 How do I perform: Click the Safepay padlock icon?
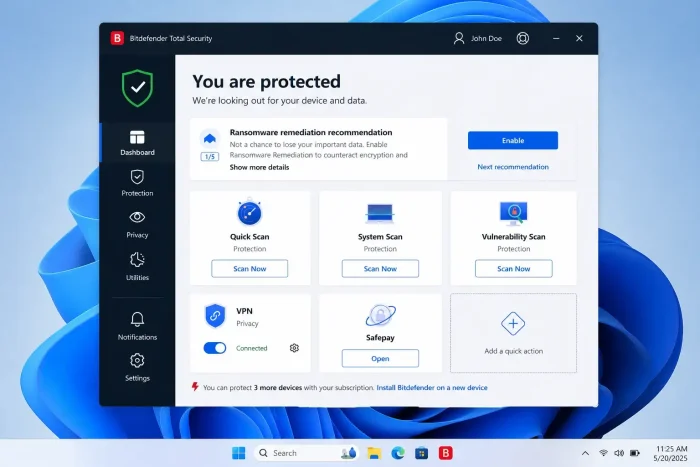click(x=380, y=315)
